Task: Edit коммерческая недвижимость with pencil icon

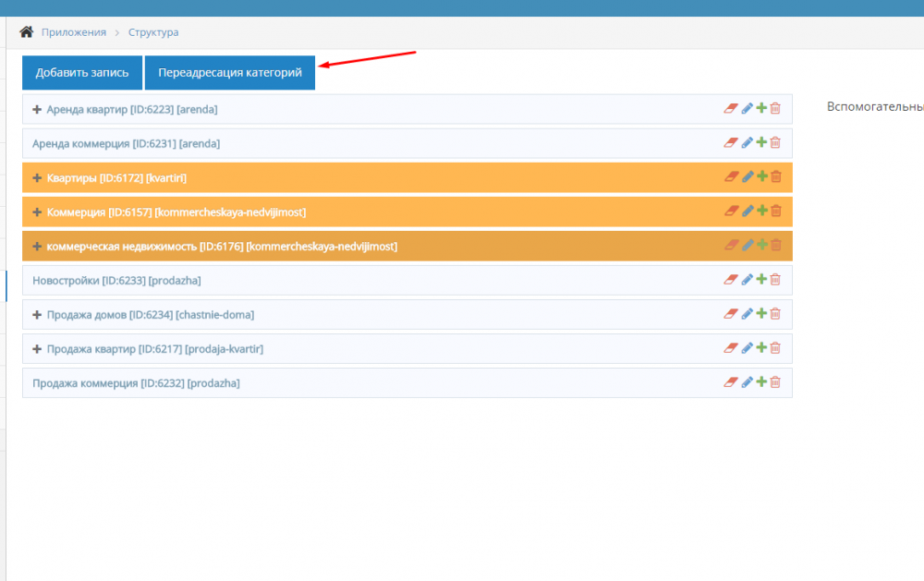Action: (748, 245)
